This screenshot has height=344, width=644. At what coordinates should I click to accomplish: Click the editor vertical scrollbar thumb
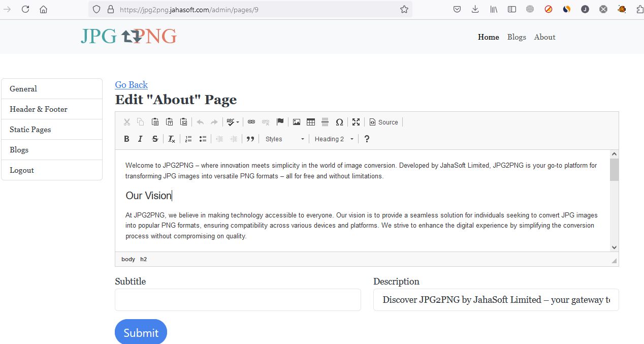tap(614, 170)
